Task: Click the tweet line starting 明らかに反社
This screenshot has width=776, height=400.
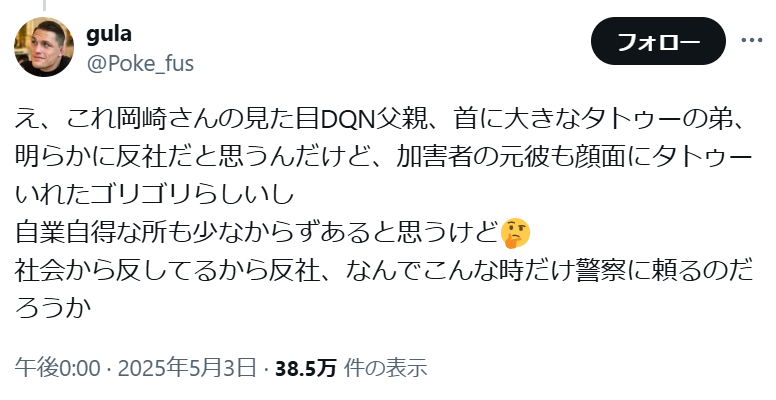Action: tap(384, 158)
